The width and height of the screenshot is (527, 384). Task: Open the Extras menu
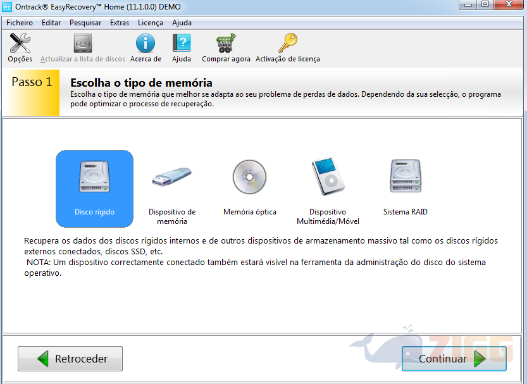click(119, 23)
